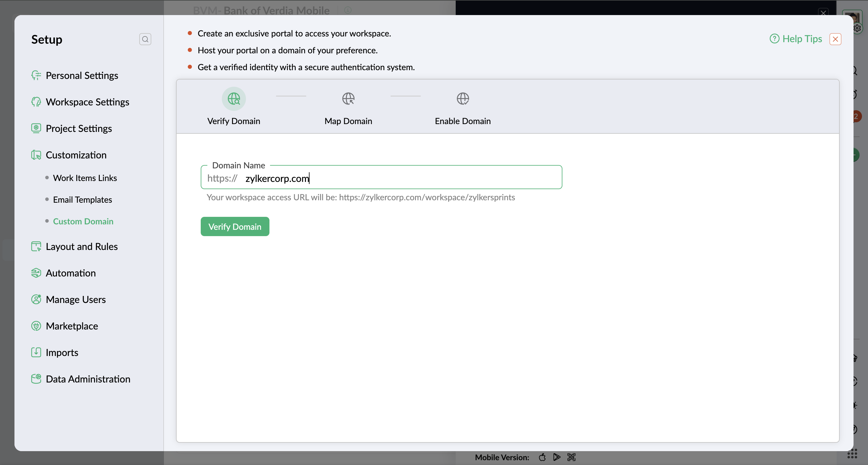Click the Marketplace sidebar icon

tap(36, 326)
